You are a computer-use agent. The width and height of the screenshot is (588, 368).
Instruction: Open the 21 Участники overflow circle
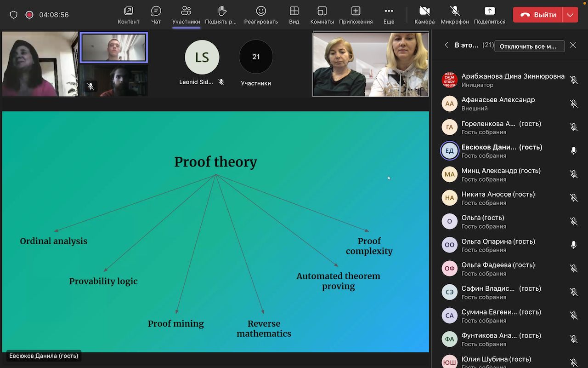tap(256, 57)
